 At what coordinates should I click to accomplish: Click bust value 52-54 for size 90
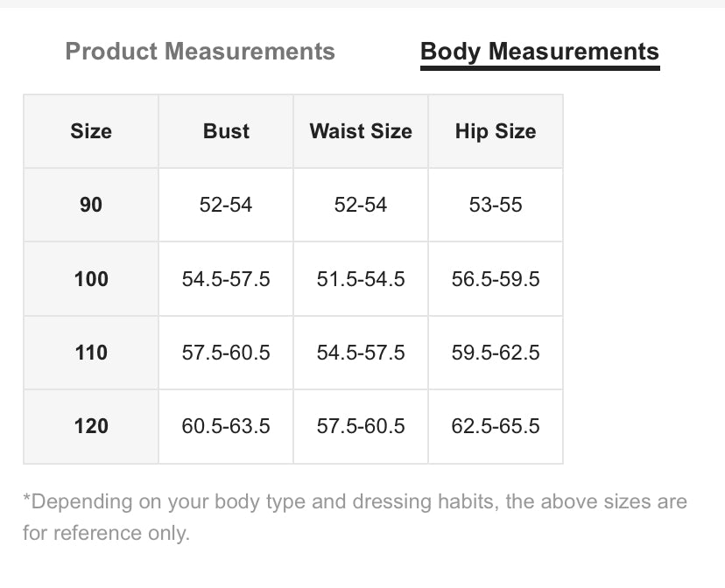coord(226,205)
